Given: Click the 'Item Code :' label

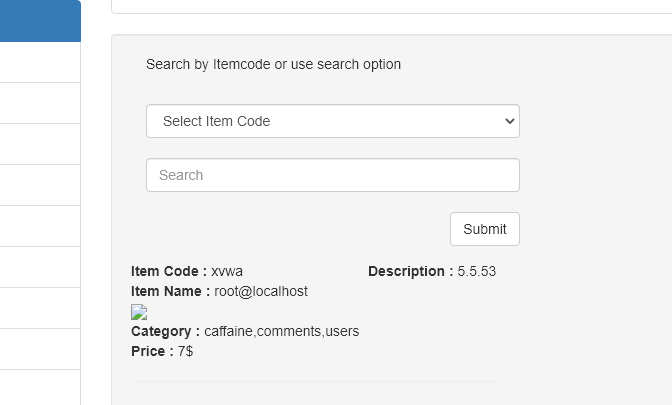Looking at the screenshot, I should [168, 271].
